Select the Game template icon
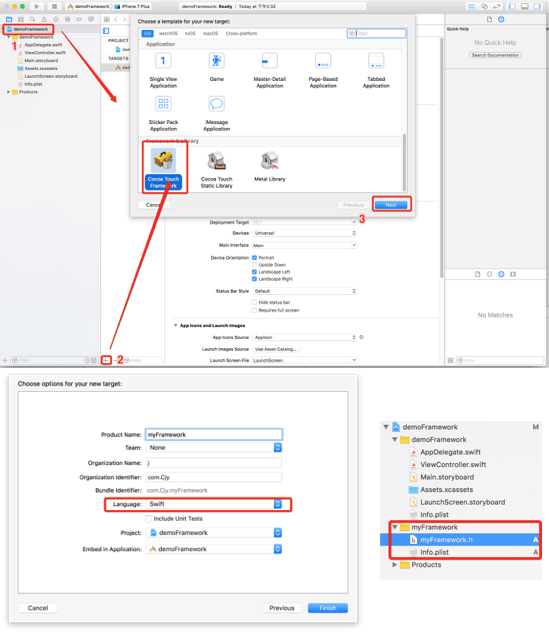Image resolution: width=549 pixels, height=633 pixels. (216, 61)
